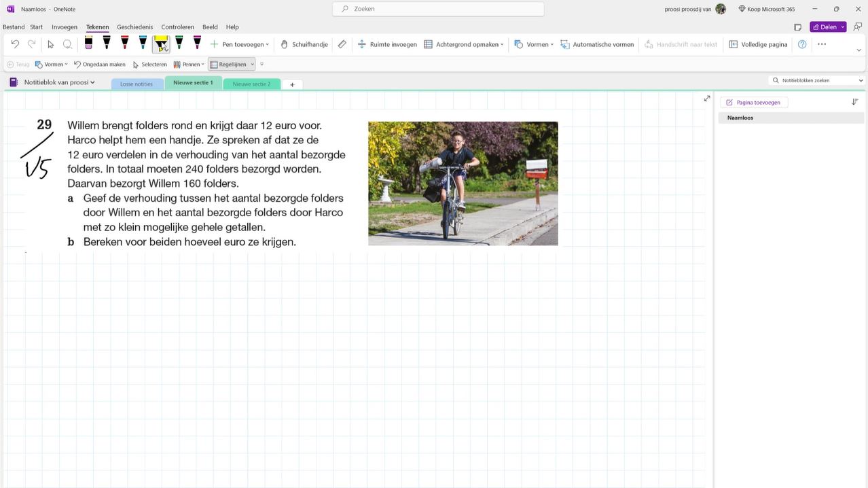Click Pagina toevoegen button

753,102
